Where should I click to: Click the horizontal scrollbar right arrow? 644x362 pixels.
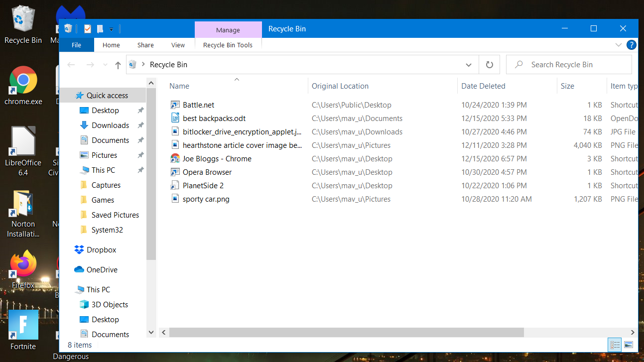click(633, 332)
